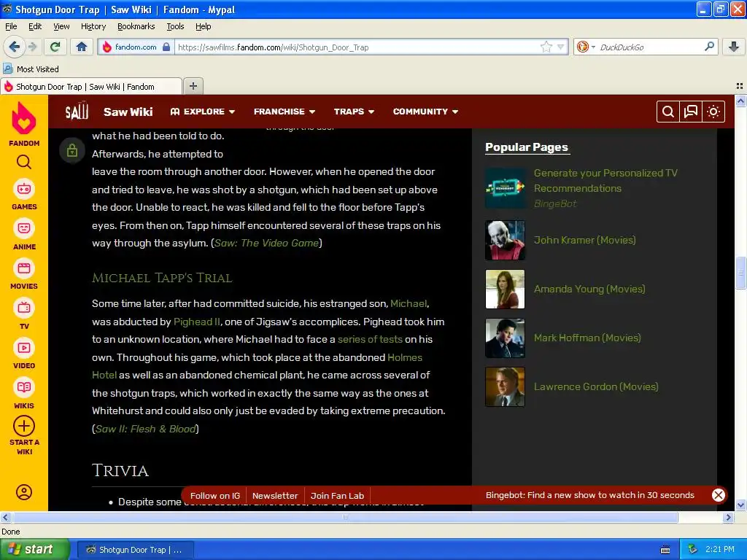The image size is (747, 560).
Task: Open the File menu
Action: click(11, 26)
